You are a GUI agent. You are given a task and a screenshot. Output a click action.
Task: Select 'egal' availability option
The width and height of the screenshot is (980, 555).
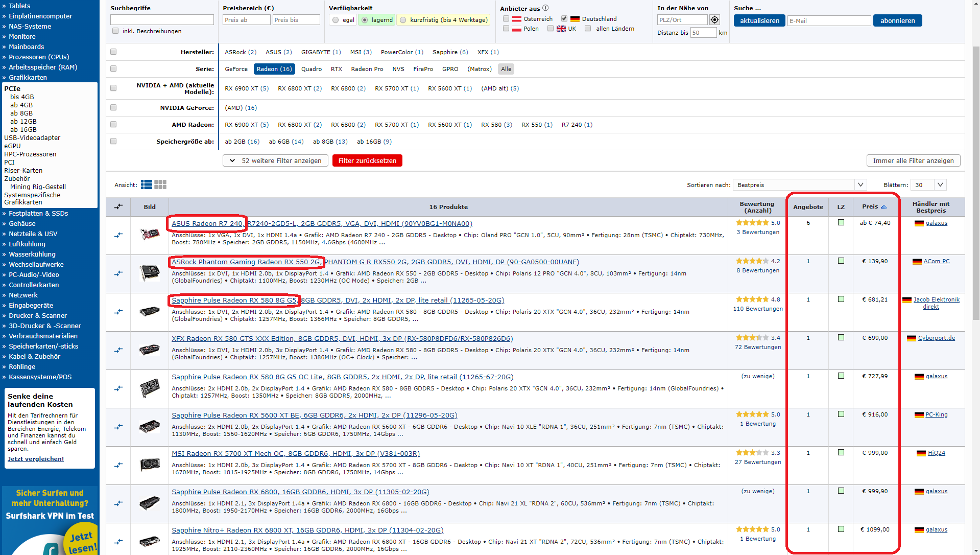click(x=336, y=20)
